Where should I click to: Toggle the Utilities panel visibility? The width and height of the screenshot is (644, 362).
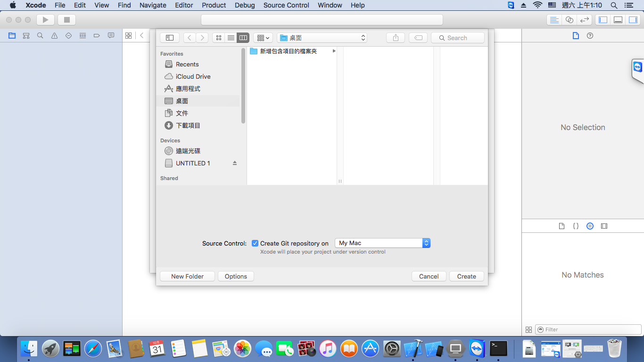pos(633,20)
